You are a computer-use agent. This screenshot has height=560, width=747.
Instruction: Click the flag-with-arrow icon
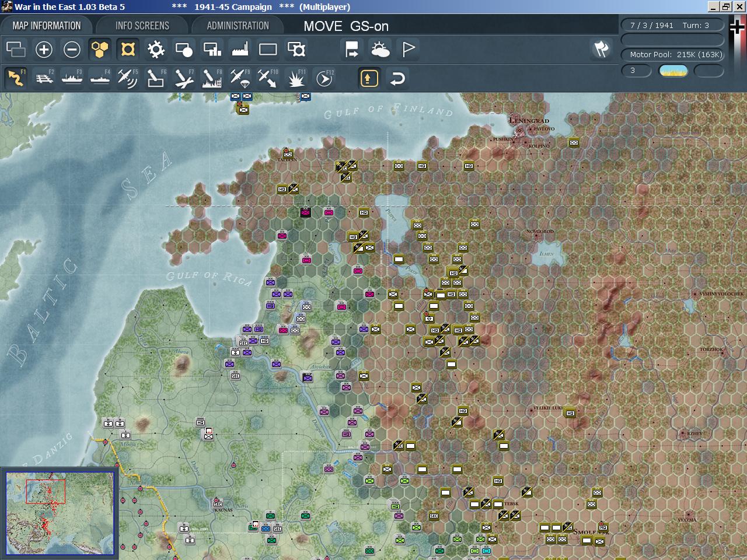coord(352,50)
